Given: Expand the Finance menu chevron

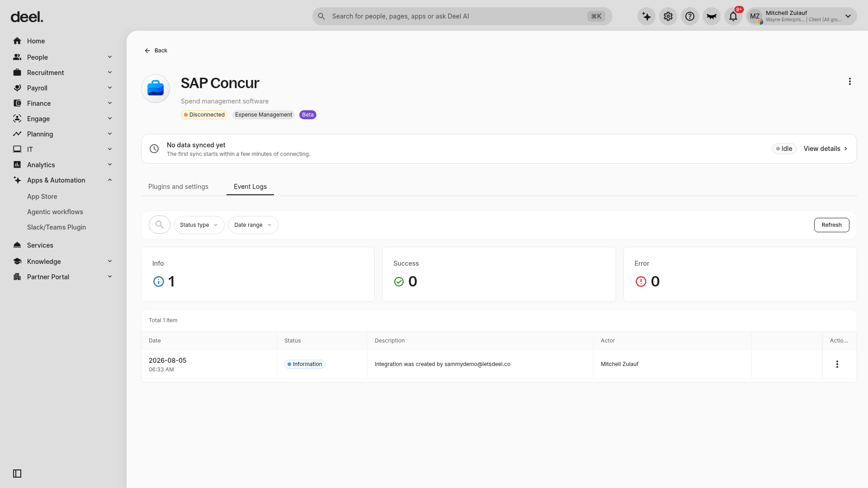Looking at the screenshot, I should click(x=110, y=103).
